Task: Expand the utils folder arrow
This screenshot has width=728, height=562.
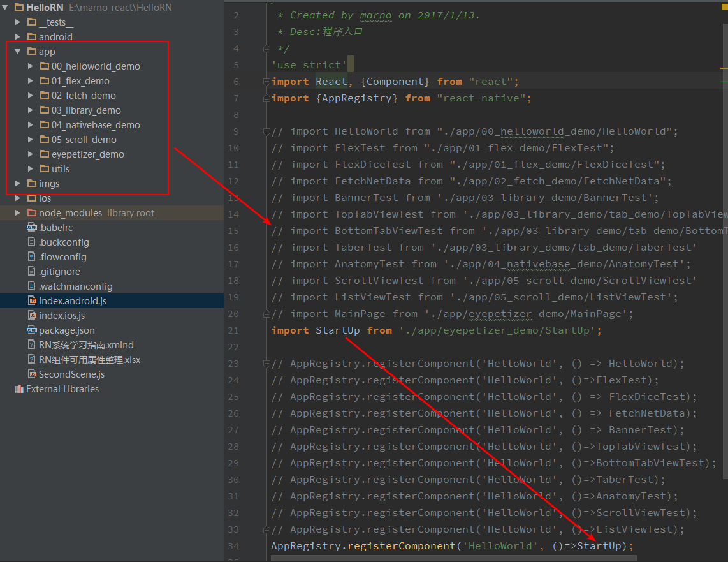Action: [30, 168]
